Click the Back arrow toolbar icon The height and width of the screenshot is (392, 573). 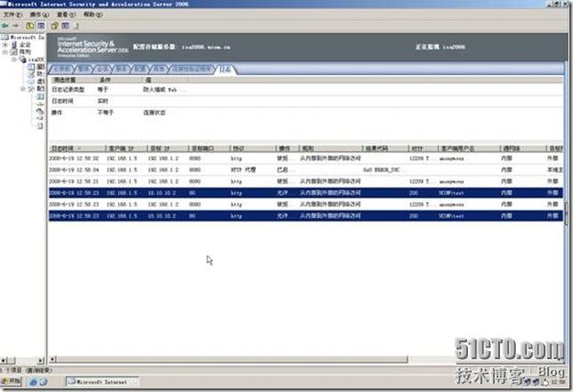tap(5, 26)
